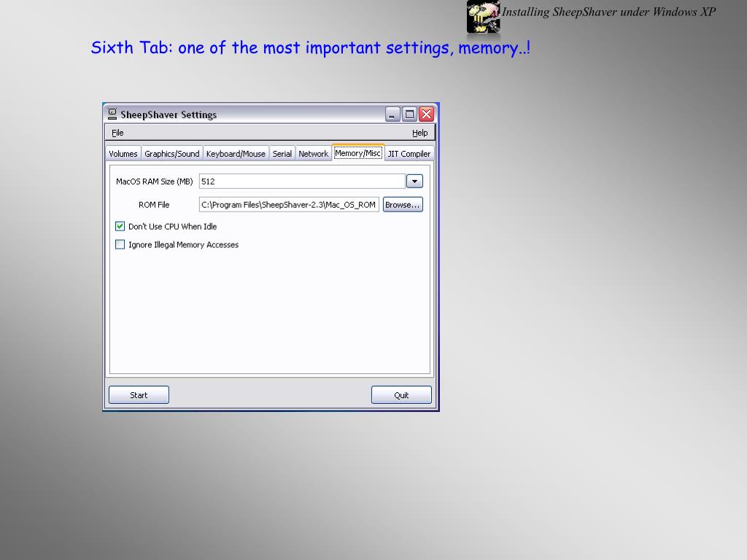Expand the RAM Size dropdown arrow

(414, 182)
